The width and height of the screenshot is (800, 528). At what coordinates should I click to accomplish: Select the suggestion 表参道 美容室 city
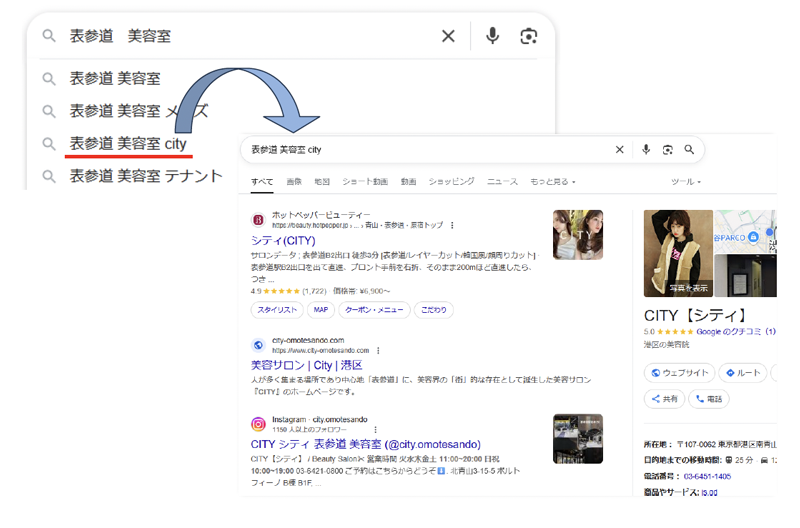coord(128,144)
